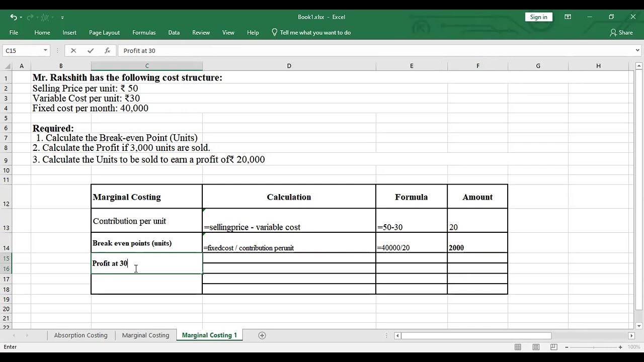Click the Insert Function fx icon

pyautogui.click(x=107, y=51)
